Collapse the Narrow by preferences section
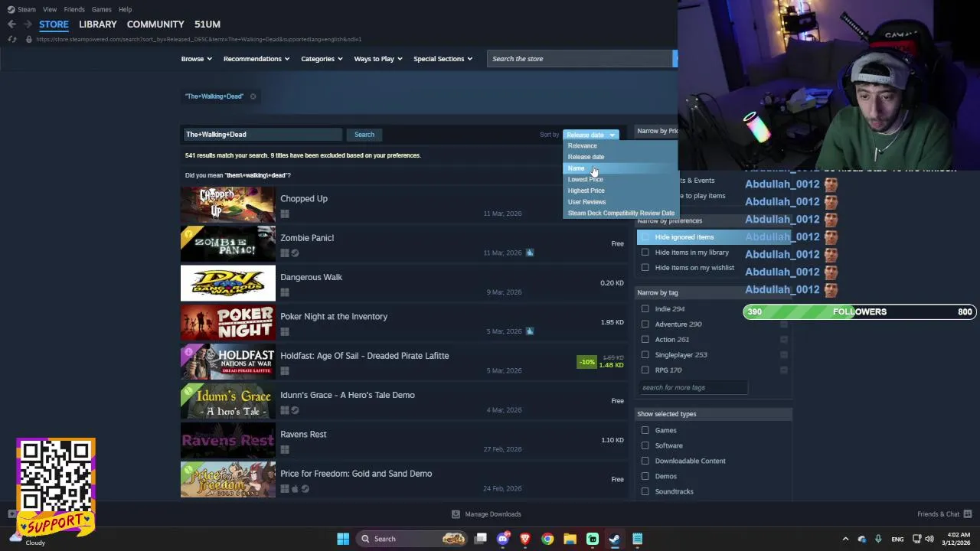980x551 pixels. 714,220
